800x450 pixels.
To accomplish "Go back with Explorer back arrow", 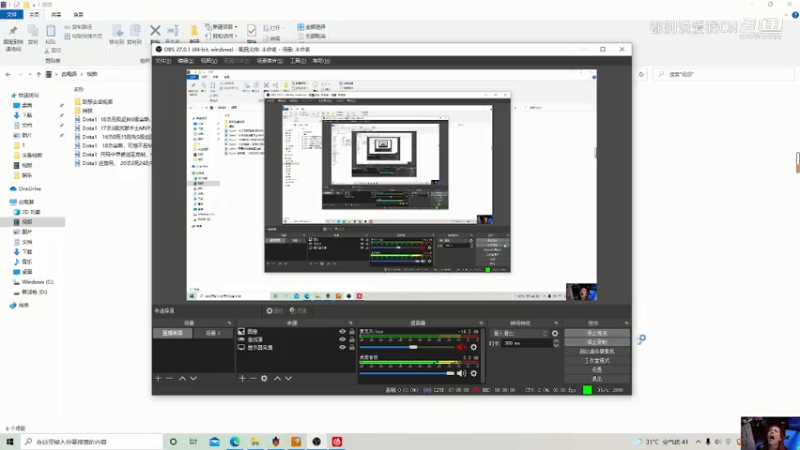I will coord(8,74).
